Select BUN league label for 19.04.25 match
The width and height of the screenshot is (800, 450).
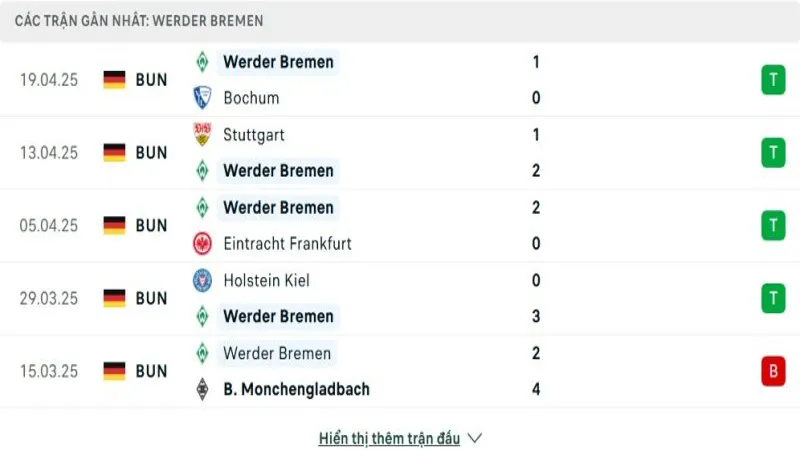tap(151, 80)
